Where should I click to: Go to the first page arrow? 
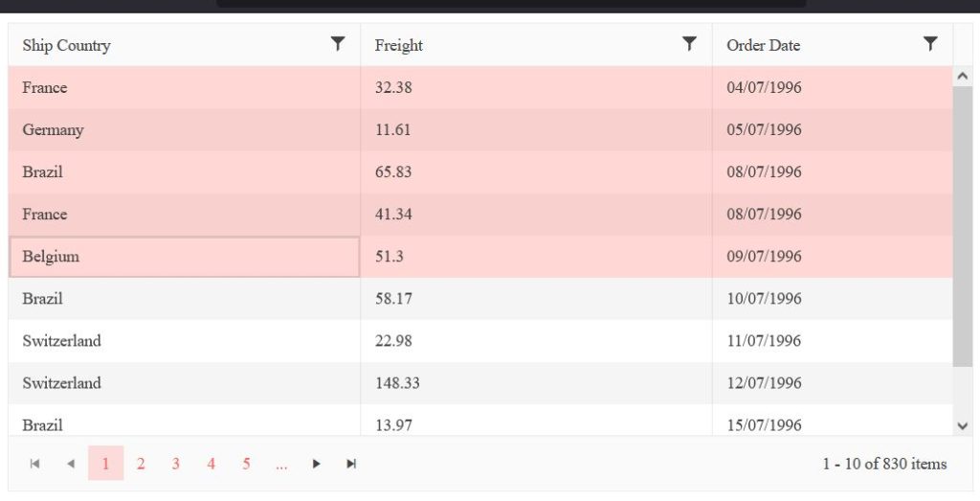pyautogui.click(x=35, y=464)
